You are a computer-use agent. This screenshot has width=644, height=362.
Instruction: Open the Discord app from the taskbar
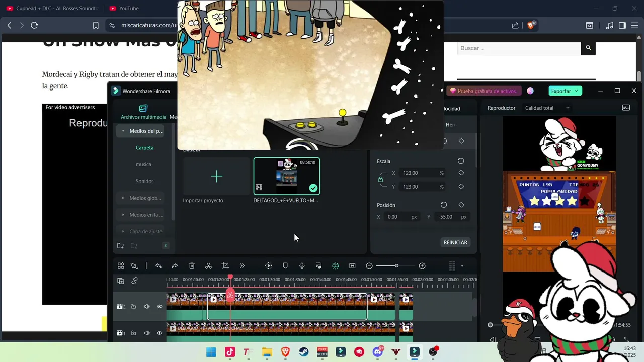(x=378, y=352)
